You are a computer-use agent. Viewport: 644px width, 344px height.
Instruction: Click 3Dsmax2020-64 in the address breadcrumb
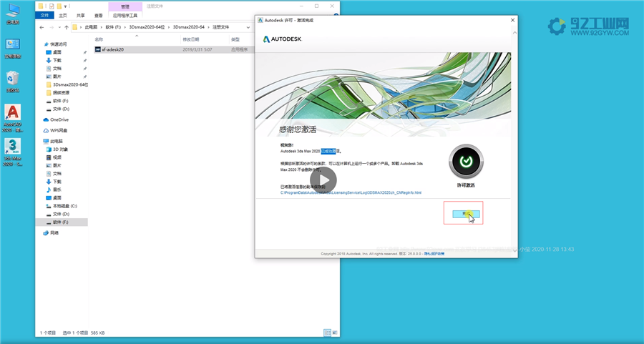[x=188, y=27]
